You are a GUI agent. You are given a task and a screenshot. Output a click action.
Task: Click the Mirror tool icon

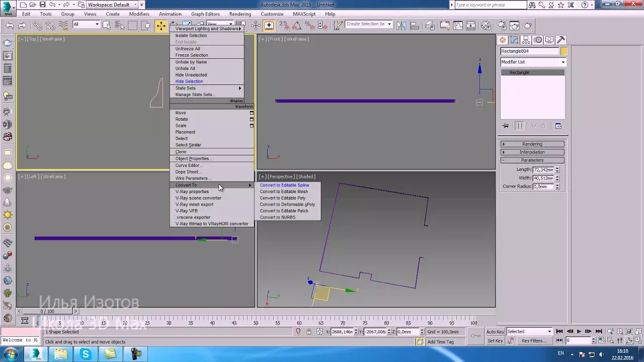pos(401,26)
